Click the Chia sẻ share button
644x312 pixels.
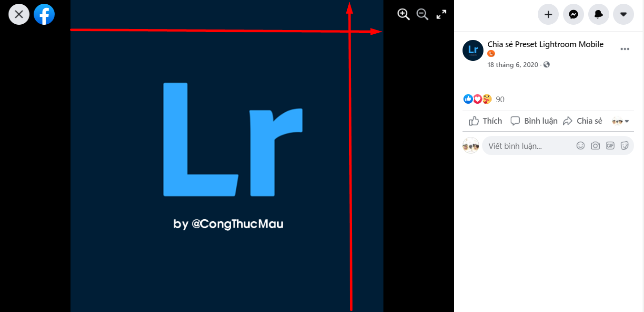[x=583, y=121]
